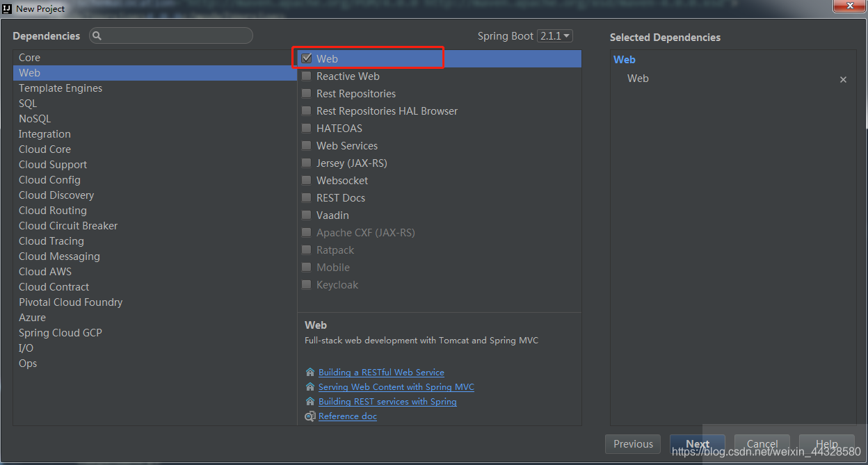Viewport: 868px width, 465px height.
Task: Select the NoSQL category
Action: [x=154, y=119]
